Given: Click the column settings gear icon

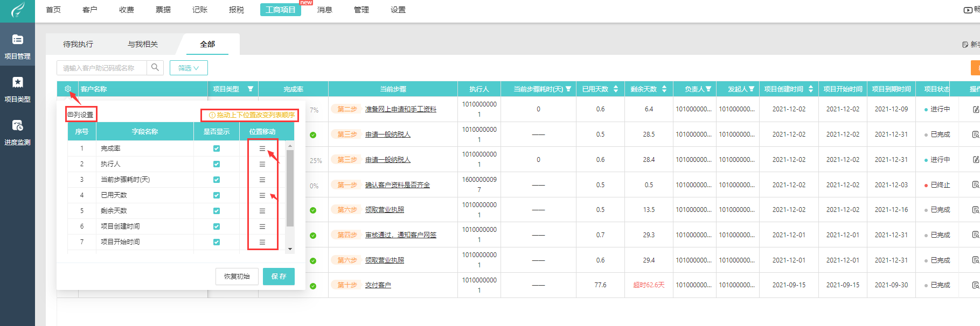Looking at the screenshot, I should point(68,89).
